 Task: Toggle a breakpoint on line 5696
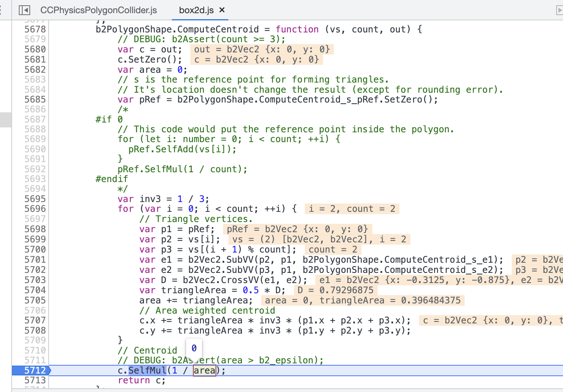click(35, 209)
